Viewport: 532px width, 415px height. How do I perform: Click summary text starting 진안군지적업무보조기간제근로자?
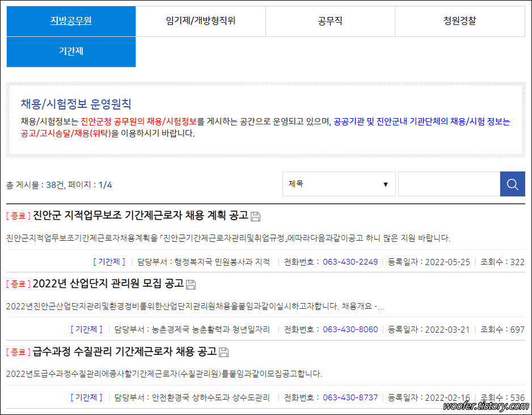pyautogui.click(x=229, y=238)
